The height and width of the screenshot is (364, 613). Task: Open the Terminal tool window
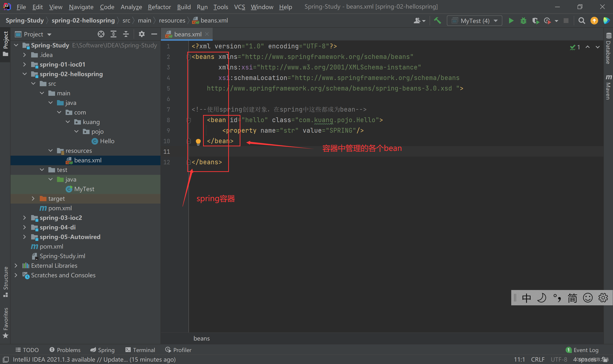(x=140, y=350)
